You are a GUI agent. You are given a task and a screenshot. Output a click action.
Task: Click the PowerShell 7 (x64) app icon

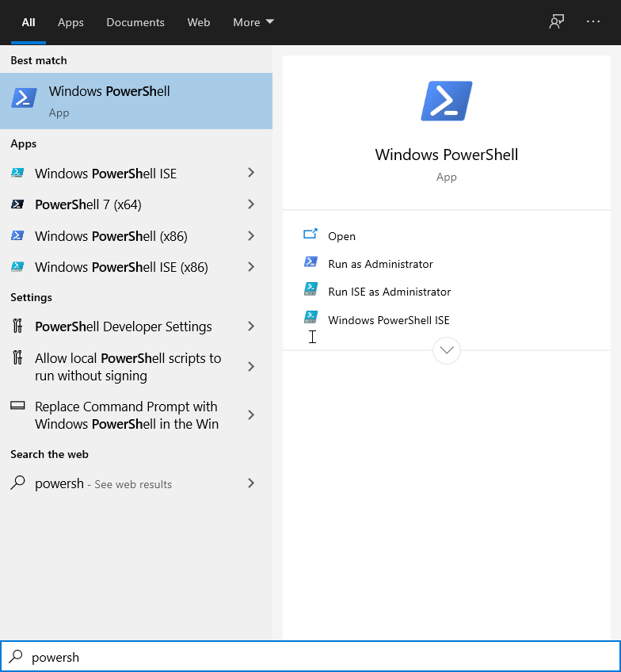point(17,204)
